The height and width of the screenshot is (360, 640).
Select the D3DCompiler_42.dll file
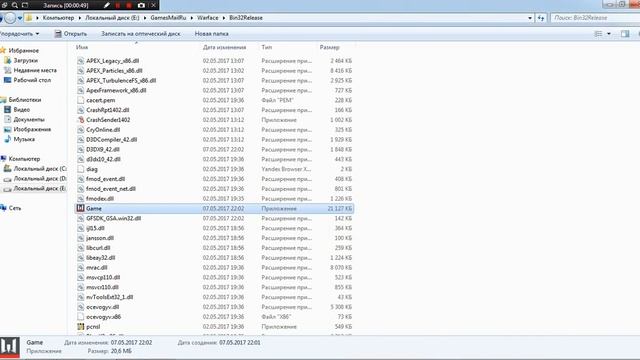pos(111,140)
